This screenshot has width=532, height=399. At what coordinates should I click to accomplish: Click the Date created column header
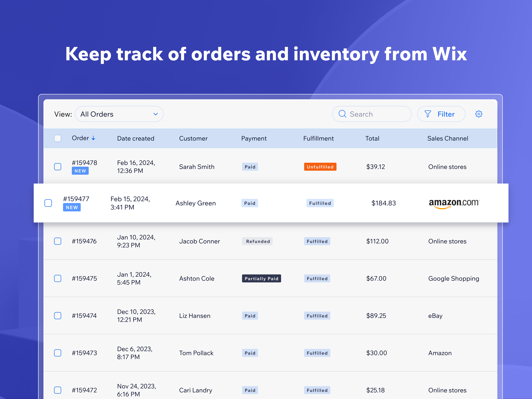click(x=136, y=139)
